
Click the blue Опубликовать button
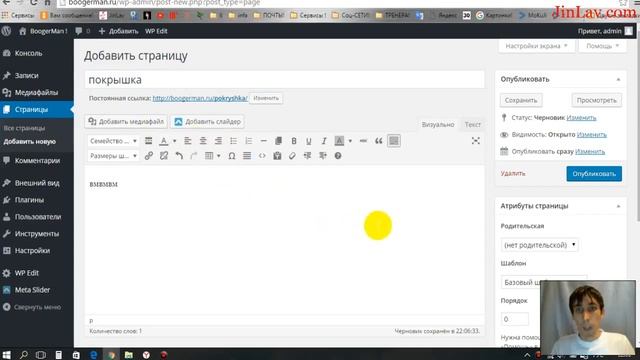click(594, 173)
